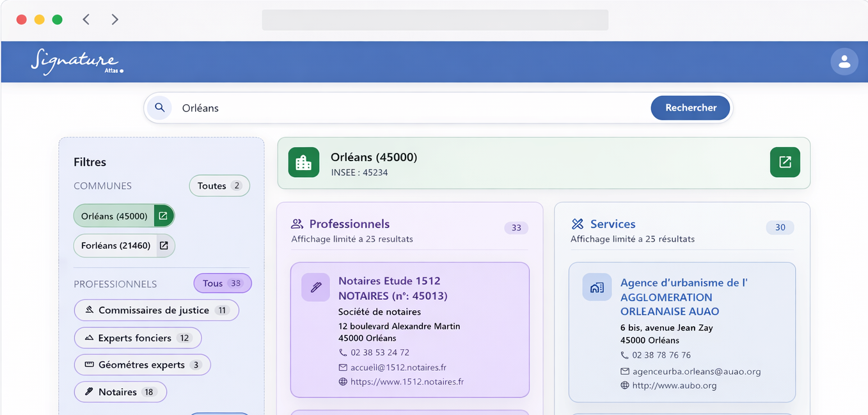Toggle the Toutes communes filter
The image size is (868, 415).
[219, 185]
